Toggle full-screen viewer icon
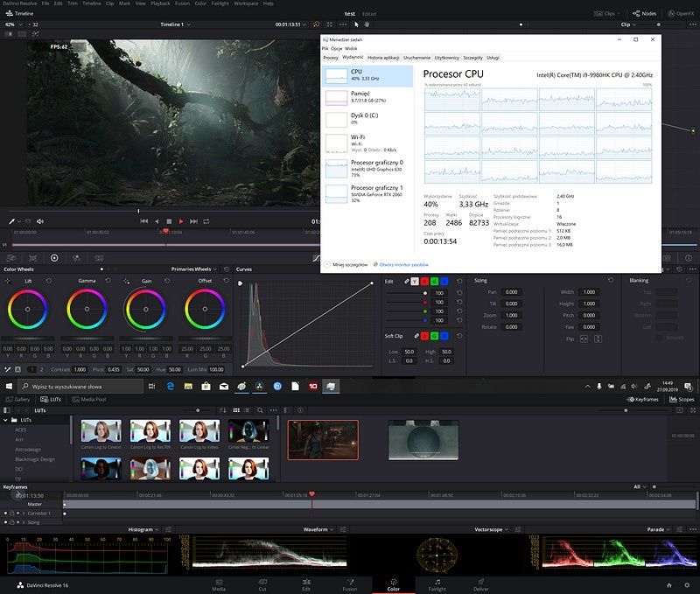 tap(330, 24)
